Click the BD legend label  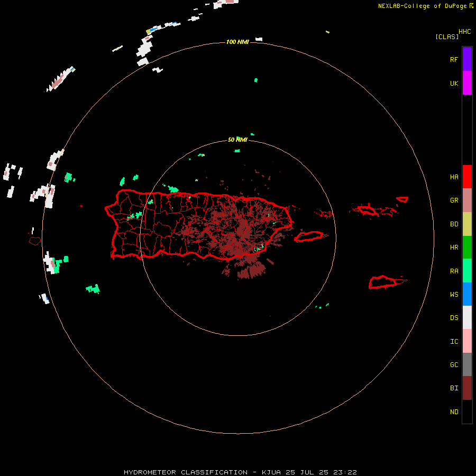(454, 224)
